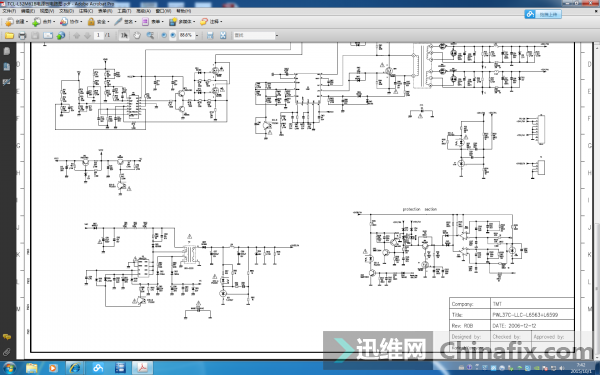Click the Zoom In round button

(173, 36)
